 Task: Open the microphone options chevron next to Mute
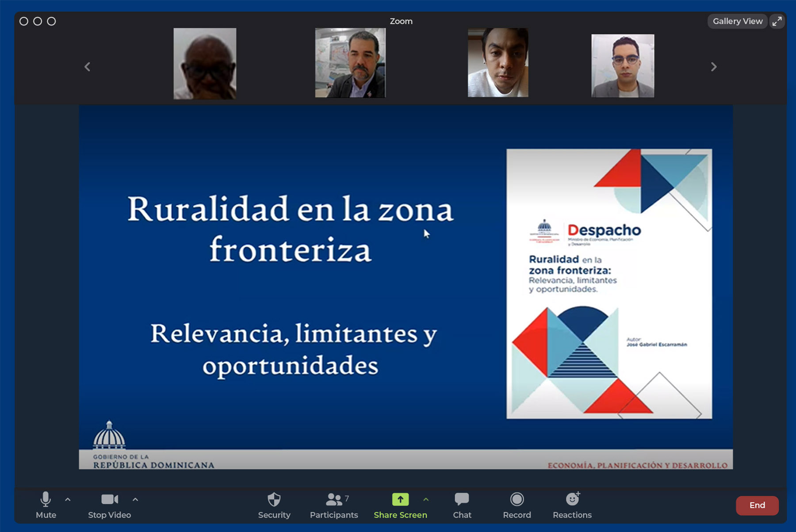(68, 500)
